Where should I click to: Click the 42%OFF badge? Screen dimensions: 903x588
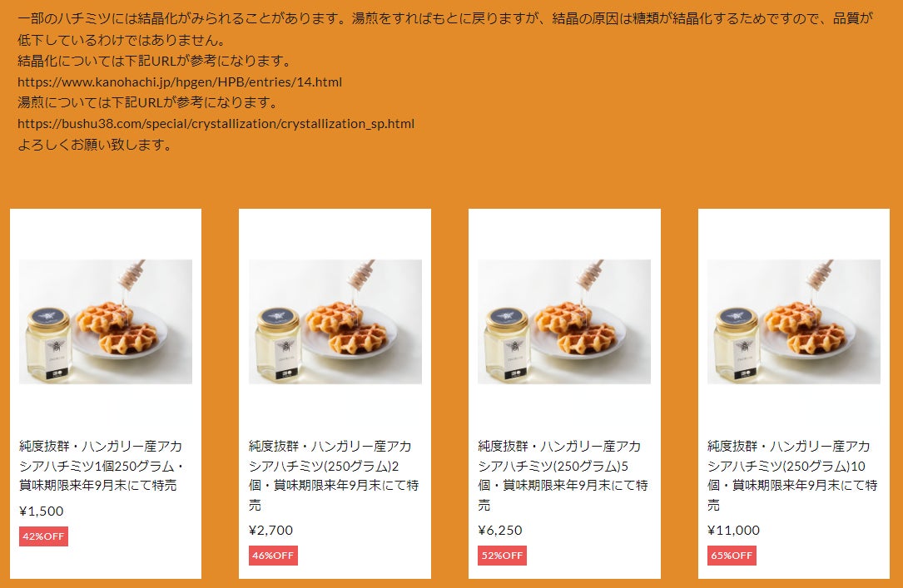[44, 536]
